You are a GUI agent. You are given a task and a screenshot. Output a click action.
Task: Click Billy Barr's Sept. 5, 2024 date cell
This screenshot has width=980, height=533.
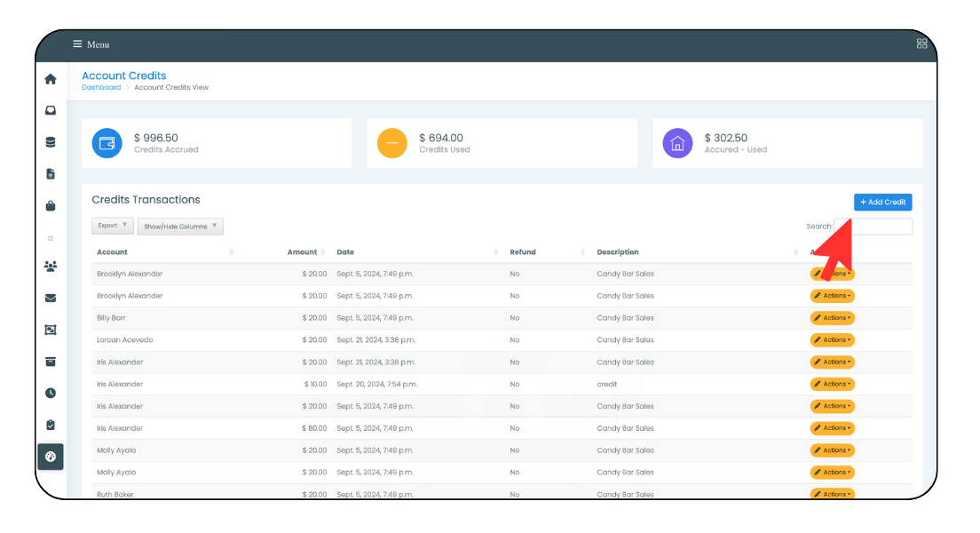coord(375,318)
